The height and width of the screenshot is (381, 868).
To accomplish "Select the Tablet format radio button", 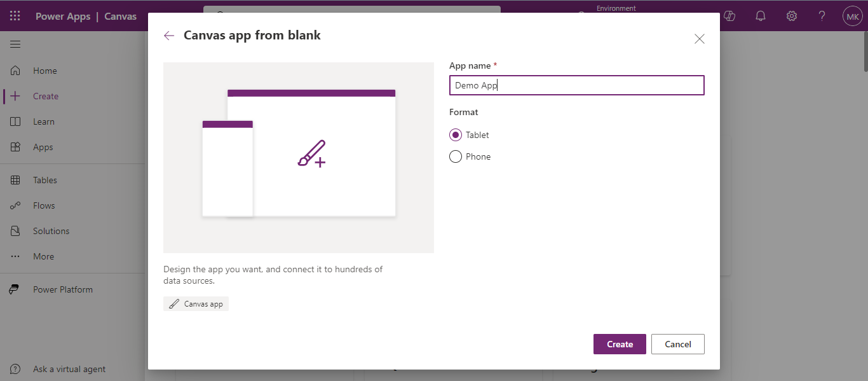I will tap(456, 135).
